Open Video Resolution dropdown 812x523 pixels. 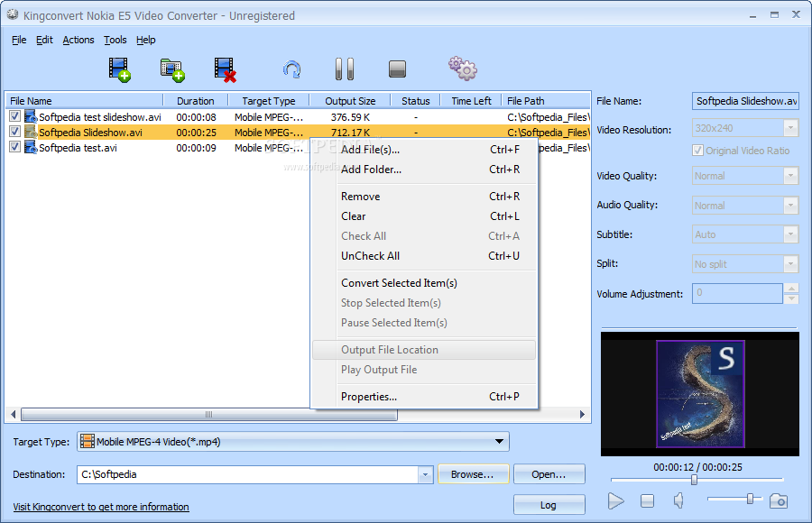tap(790, 128)
